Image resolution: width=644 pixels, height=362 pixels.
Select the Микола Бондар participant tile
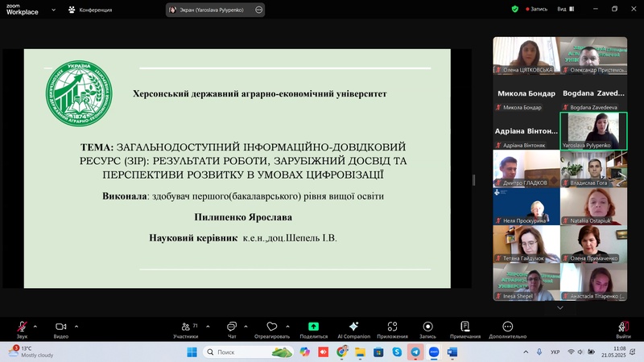point(526,93)
